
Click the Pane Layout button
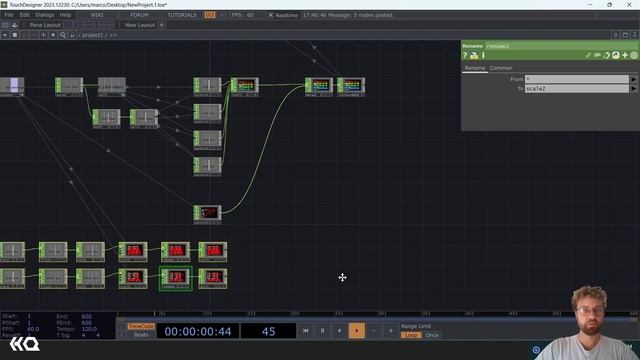(45, 25)
